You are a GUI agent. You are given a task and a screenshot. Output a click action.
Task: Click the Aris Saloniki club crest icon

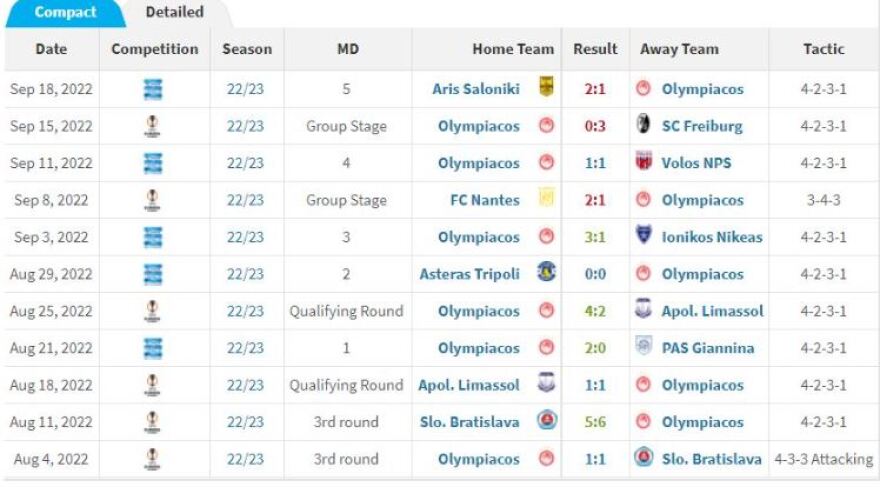(x=546, y=88)
